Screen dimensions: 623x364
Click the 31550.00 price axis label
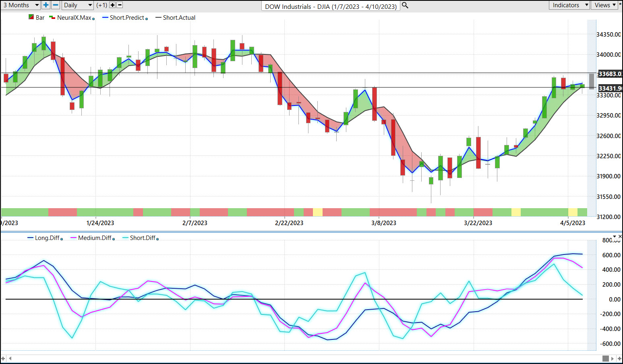tap(609, 197)
